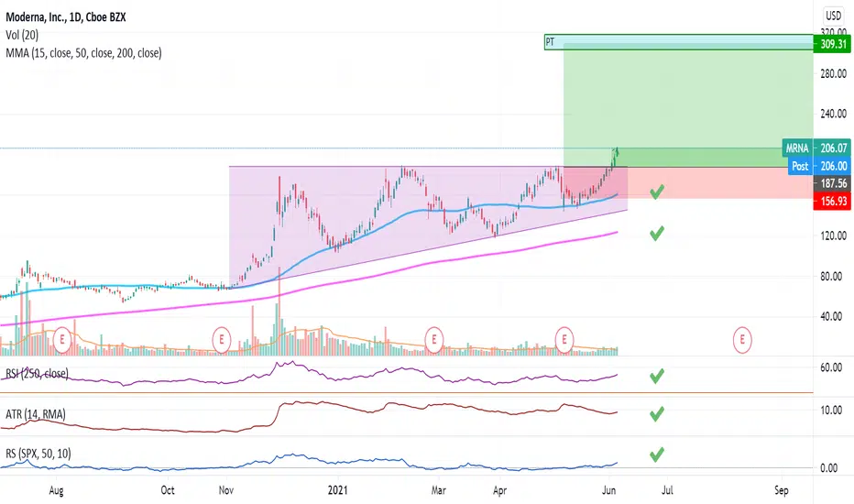Click the earnings E marker above Mar label

(x=434, y=340)
